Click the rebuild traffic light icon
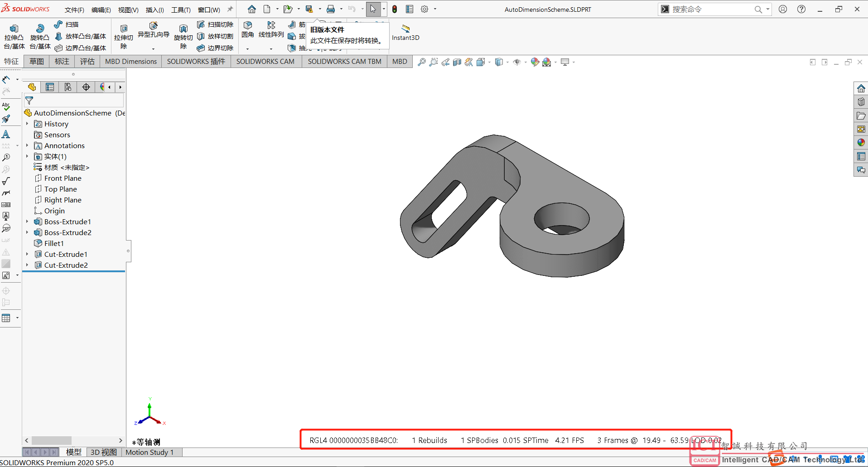 (395, 9)
